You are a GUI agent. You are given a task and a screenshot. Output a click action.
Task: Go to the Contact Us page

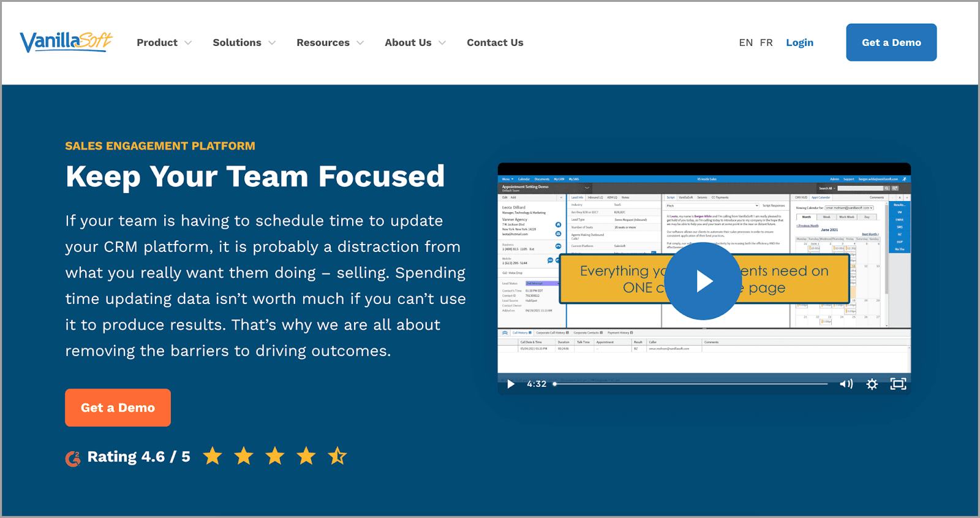point(495,43)
